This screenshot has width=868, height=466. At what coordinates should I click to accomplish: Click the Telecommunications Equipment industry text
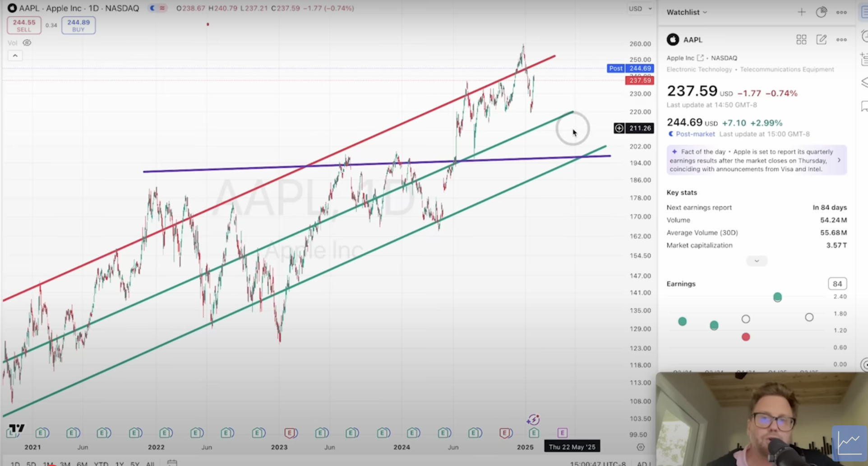pyautogui.click(x=787, y=70)
